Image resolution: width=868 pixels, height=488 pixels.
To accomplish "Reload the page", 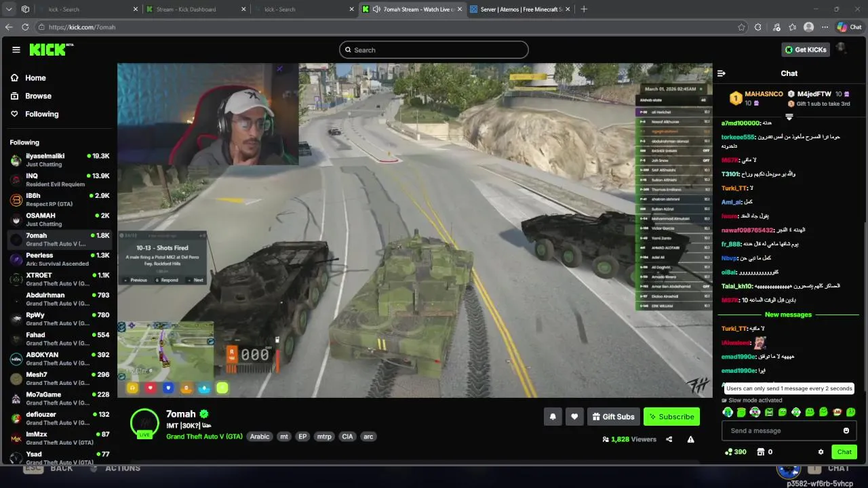I will [x=25, y=27].
